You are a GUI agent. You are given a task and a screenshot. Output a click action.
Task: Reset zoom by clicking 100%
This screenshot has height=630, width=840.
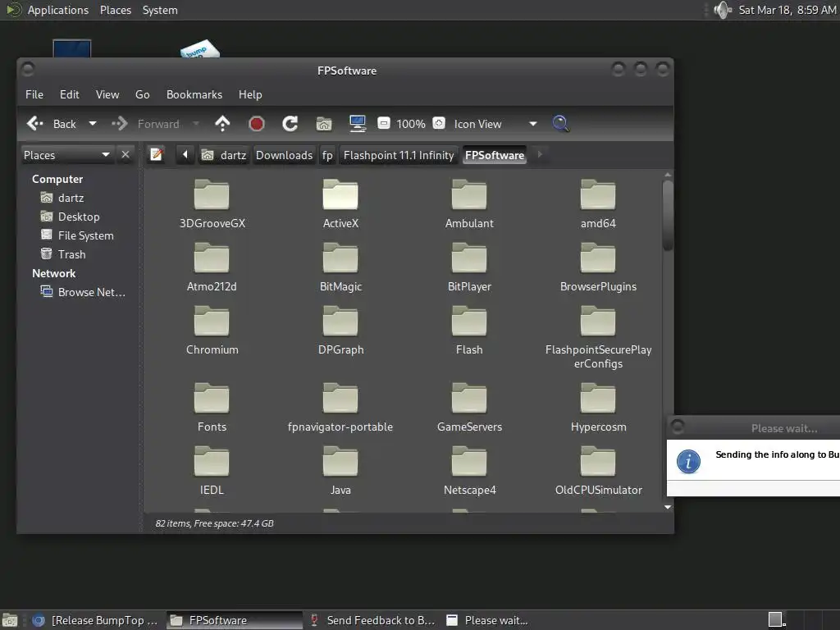[x=411, y=125]
